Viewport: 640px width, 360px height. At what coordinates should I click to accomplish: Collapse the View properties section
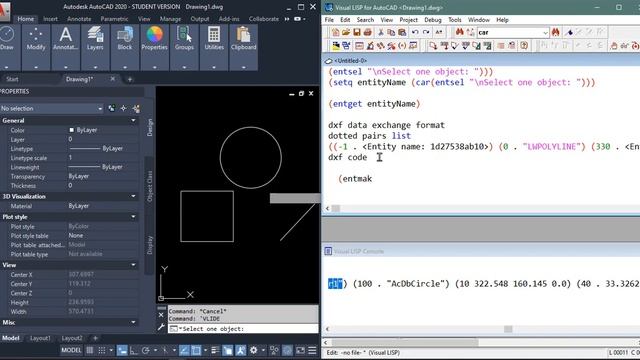coord(133,265)
